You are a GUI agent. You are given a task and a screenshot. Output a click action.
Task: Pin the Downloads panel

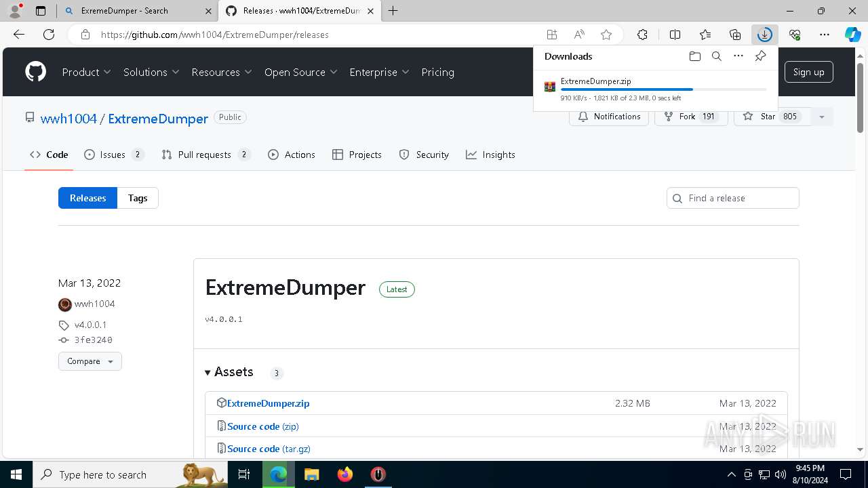pos(760,56)
